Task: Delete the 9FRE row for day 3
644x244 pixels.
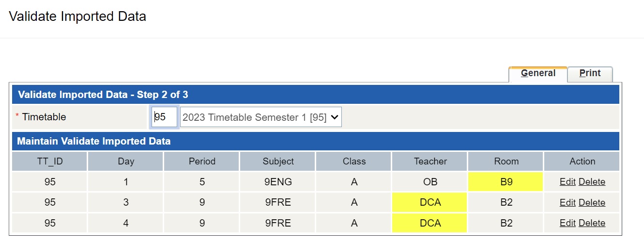Action: click(x=592, y=202)
